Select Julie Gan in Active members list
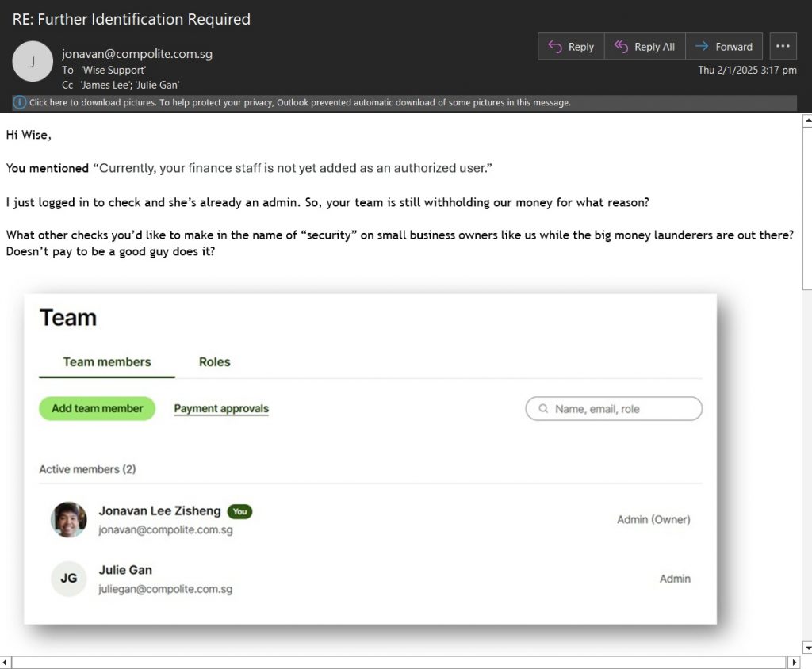 (371, 579)
